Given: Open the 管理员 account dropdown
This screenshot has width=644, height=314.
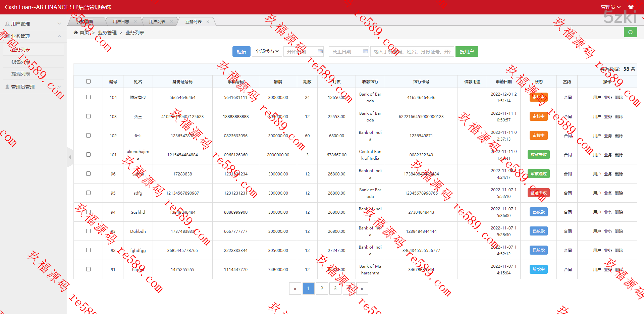Looking at the screenshot, I should click(610, 7).
